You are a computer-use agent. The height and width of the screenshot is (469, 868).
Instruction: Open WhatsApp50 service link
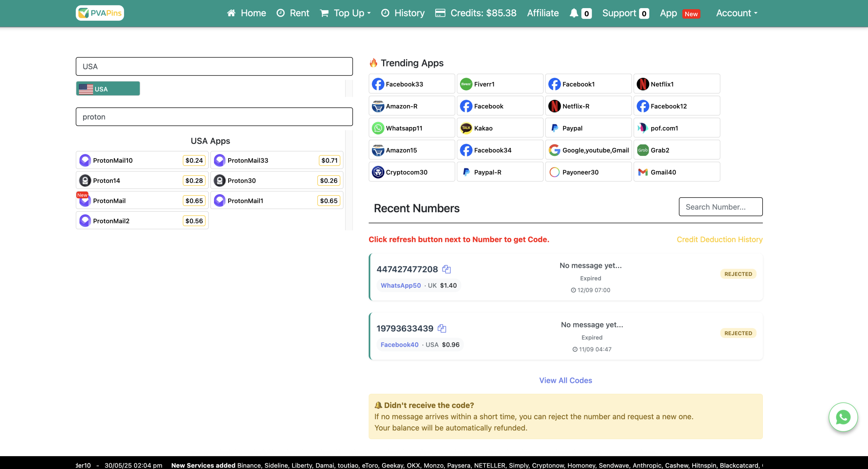click(x=400, y=285)
